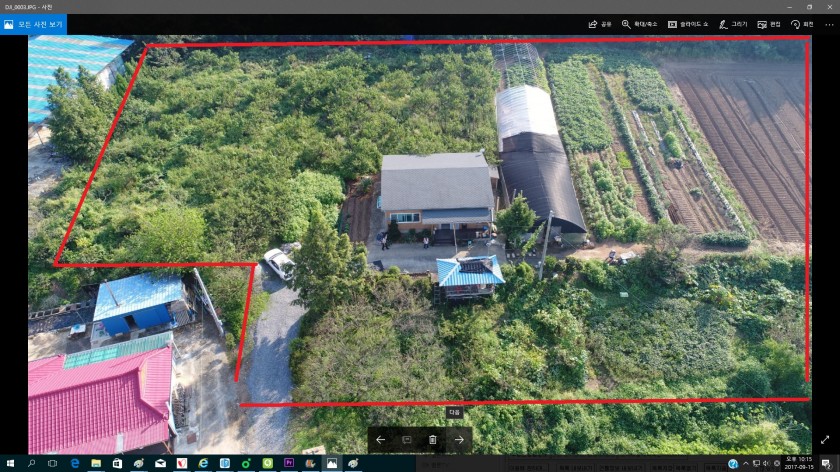840x472 pixels.
Task: Open the Share (공유) option
Action: click(x=600, y=24)
